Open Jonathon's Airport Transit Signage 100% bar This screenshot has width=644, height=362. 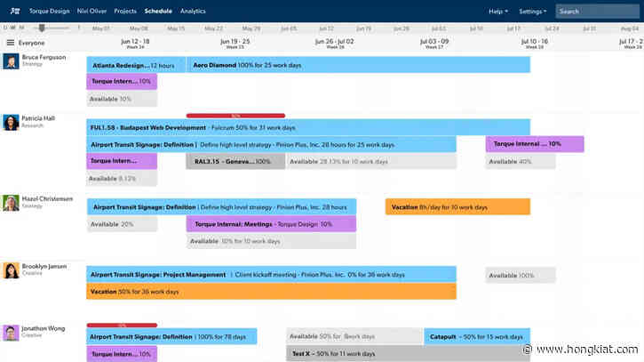coord(171,336)
